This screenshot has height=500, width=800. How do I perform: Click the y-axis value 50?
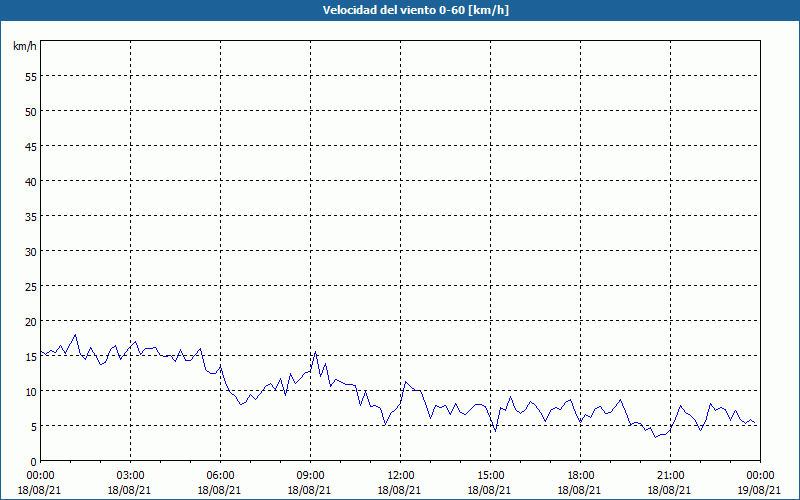click(31, 111)
